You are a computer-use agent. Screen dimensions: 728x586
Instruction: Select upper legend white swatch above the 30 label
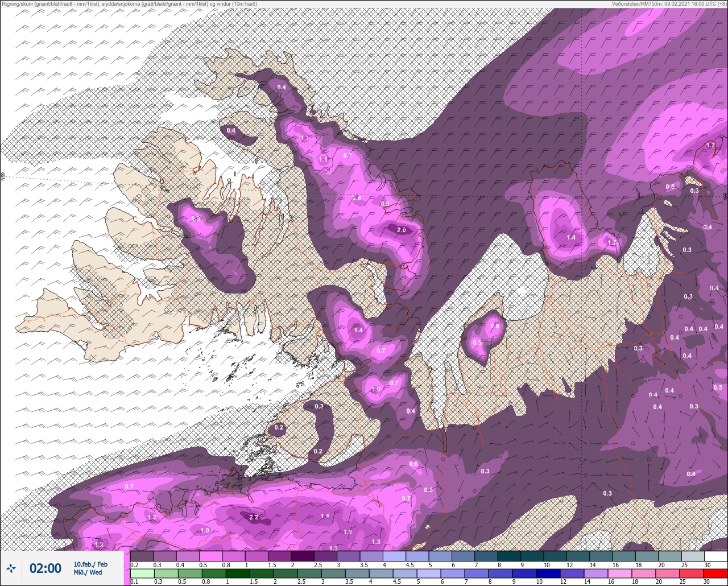[x=715, y=556]
